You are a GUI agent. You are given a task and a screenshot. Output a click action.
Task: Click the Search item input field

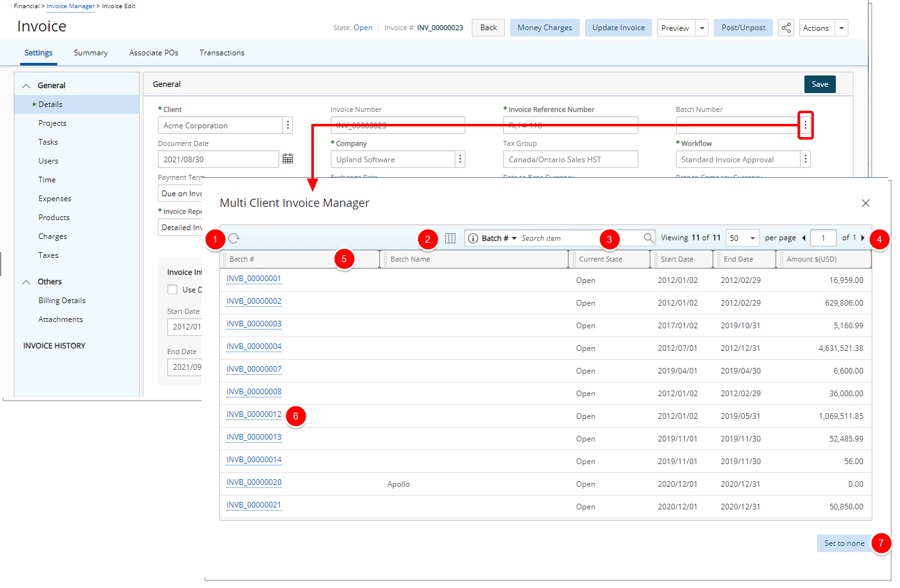pyautogui.click(x=579, y=238)
